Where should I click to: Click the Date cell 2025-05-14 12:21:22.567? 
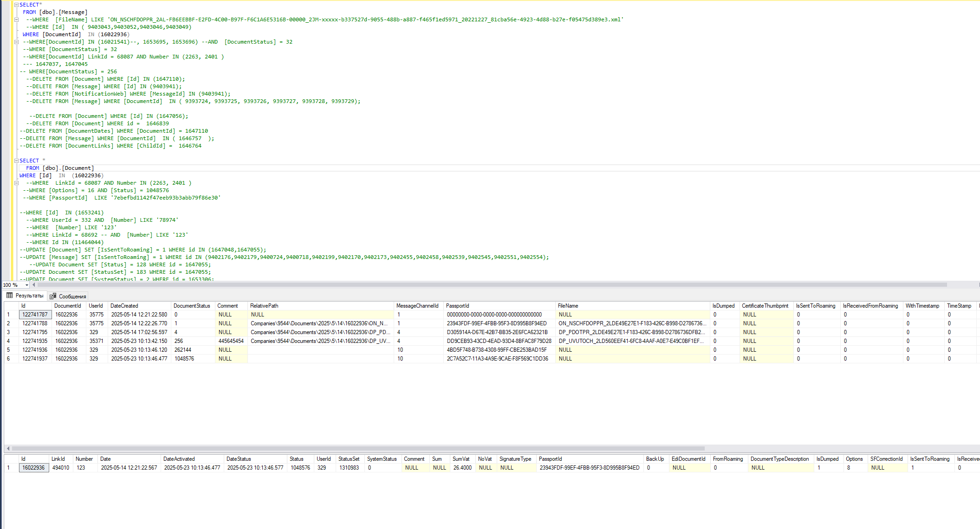coord(129,468)
